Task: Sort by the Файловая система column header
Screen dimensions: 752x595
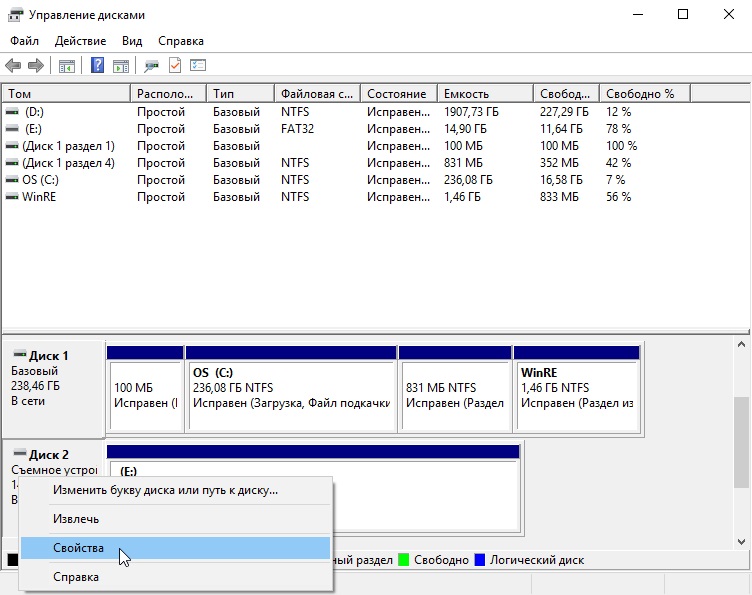Action: [316, 94]
